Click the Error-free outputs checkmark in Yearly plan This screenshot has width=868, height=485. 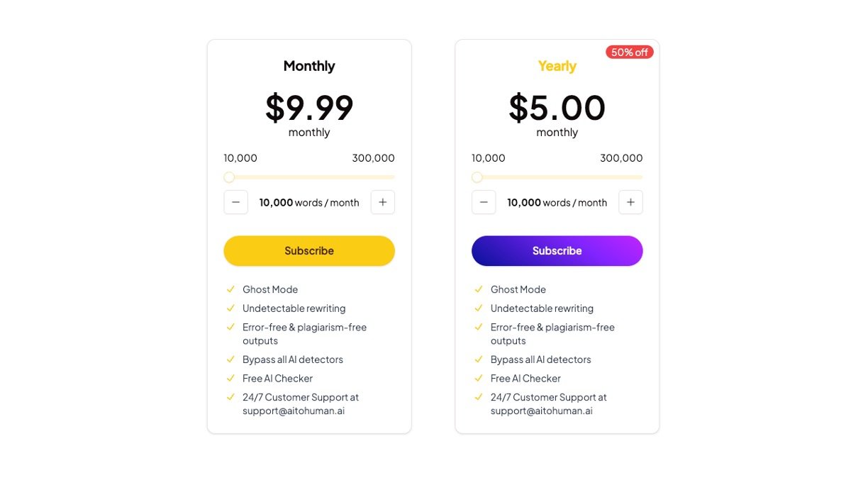click(x=479, y=327)
